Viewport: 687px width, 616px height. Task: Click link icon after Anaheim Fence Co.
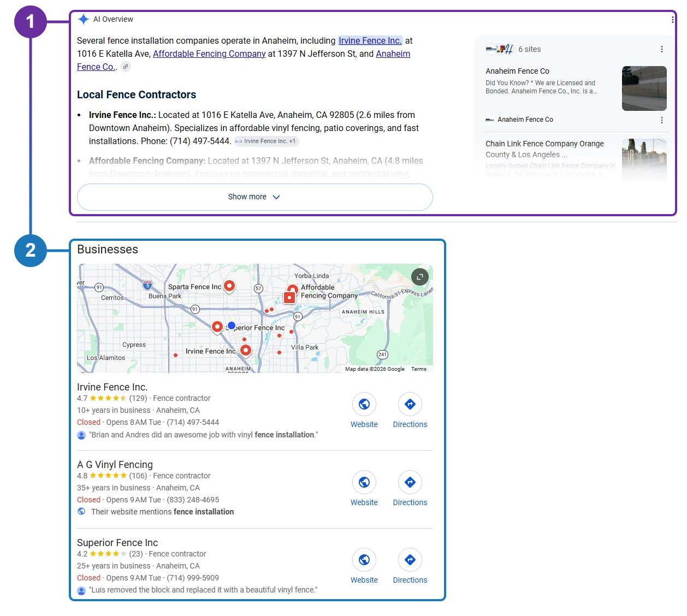tap(126, 67)
